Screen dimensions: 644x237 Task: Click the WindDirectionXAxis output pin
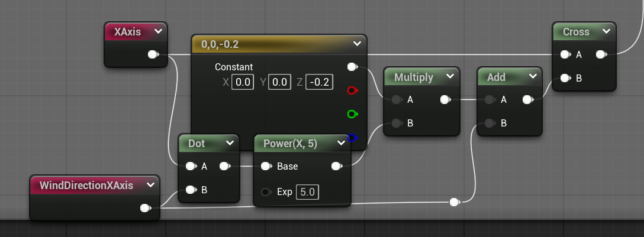(x=144, y=208)
